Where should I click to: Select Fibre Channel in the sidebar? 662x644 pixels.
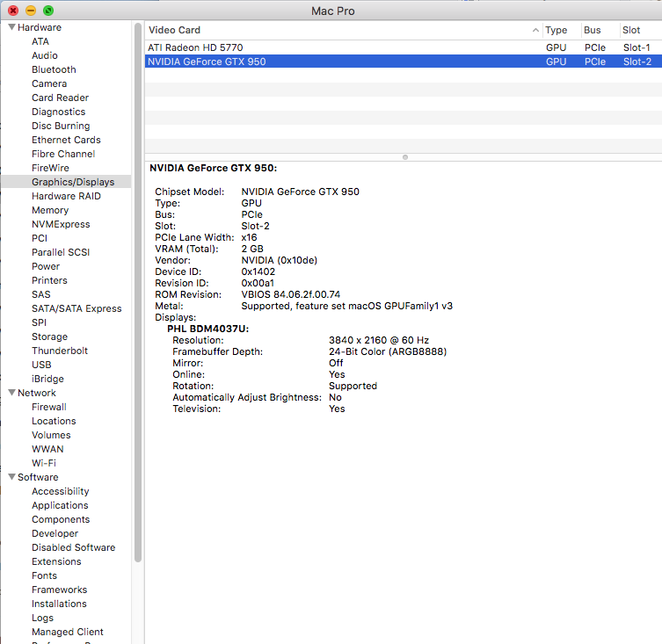[63, 154]
